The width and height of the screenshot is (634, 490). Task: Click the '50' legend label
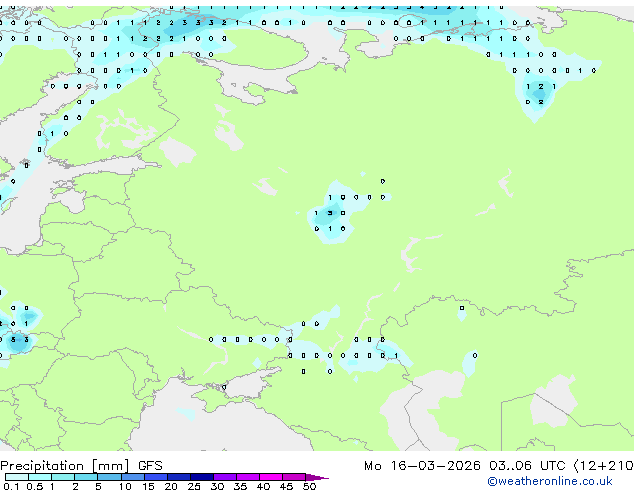coord(310,486)
